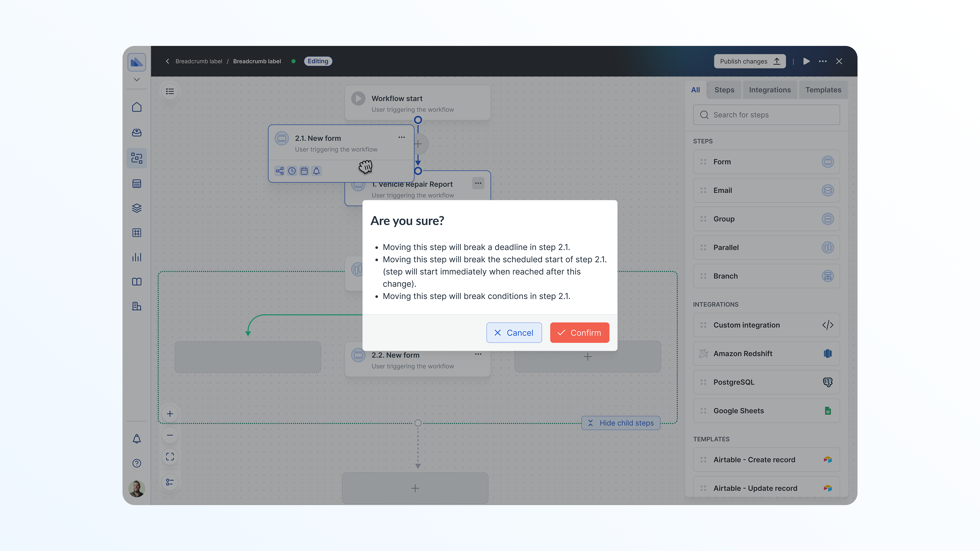Expand the chevron below the app logo
The image size is (980, 551).
pos(137,80)
